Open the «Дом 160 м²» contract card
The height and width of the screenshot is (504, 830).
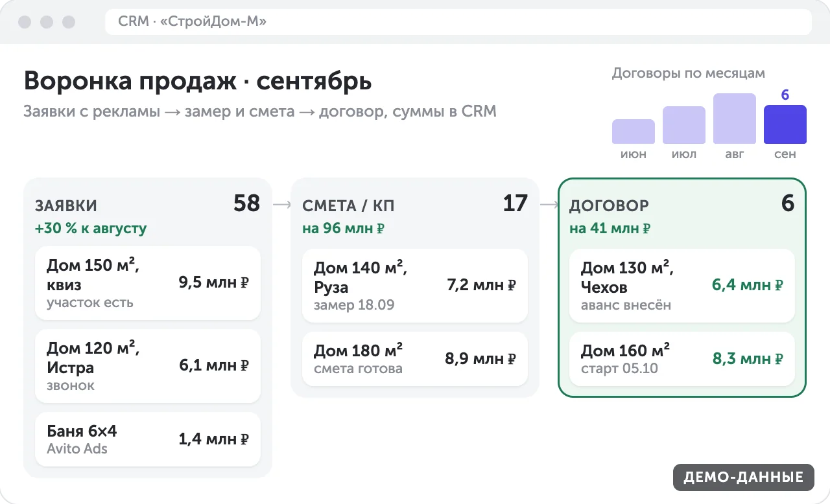pos(682,359)
